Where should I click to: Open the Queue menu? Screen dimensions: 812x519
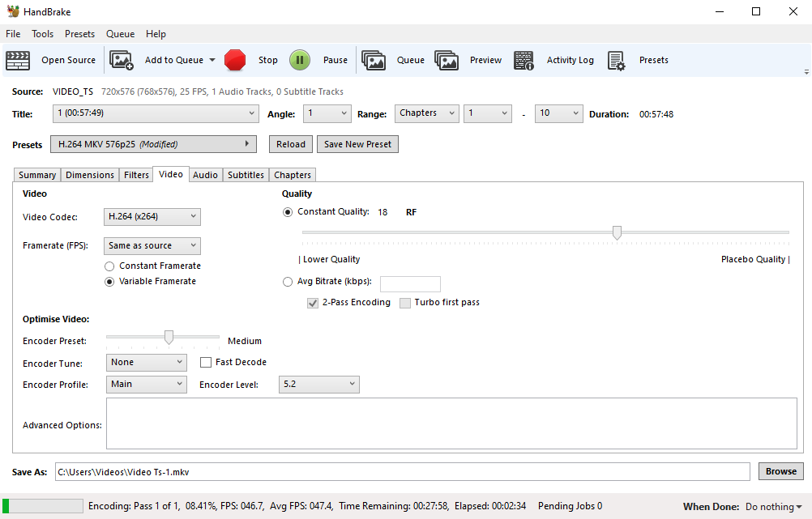[x=120, y=34]
